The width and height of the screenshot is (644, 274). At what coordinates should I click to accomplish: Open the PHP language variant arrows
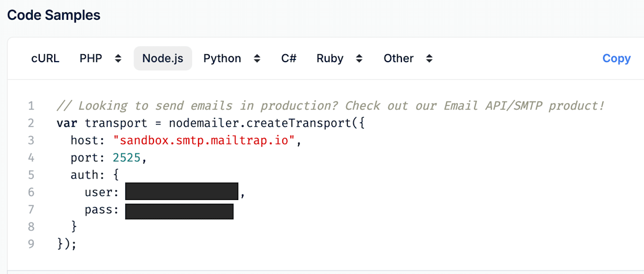tap(118, 58)
